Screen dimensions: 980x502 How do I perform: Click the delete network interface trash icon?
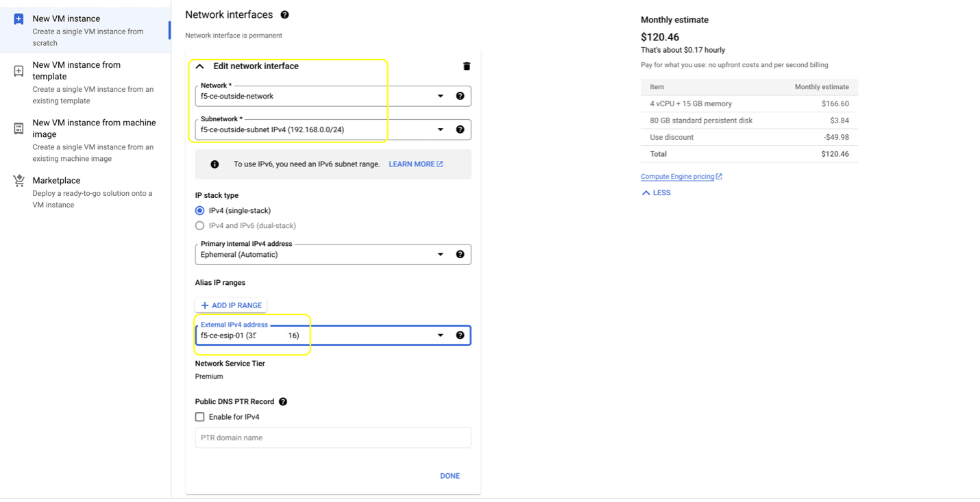click(x=467, y=66)
